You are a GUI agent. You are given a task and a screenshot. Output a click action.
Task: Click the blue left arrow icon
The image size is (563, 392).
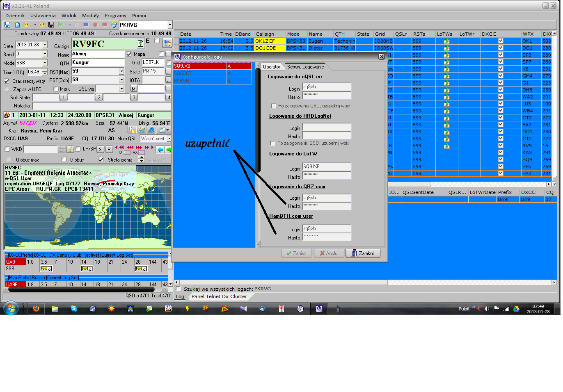pyautogui.click(x=160, y=149)
